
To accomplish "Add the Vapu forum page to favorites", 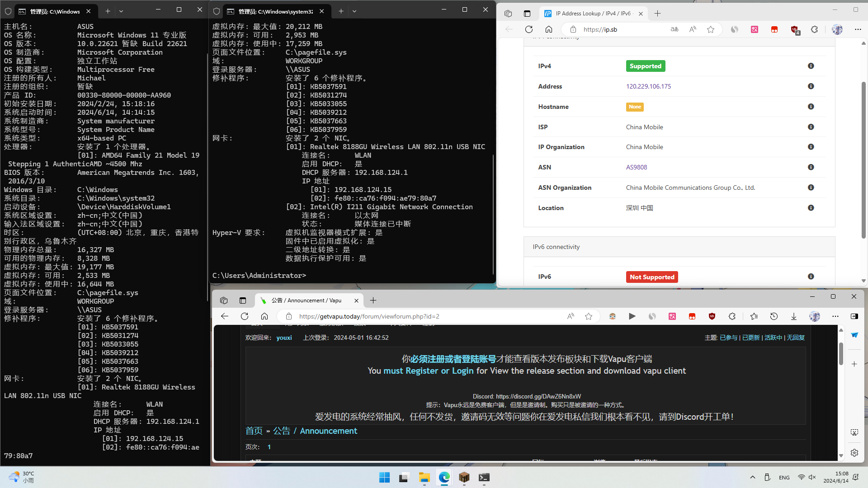I will pyautogui.click(x=589, y=316).
